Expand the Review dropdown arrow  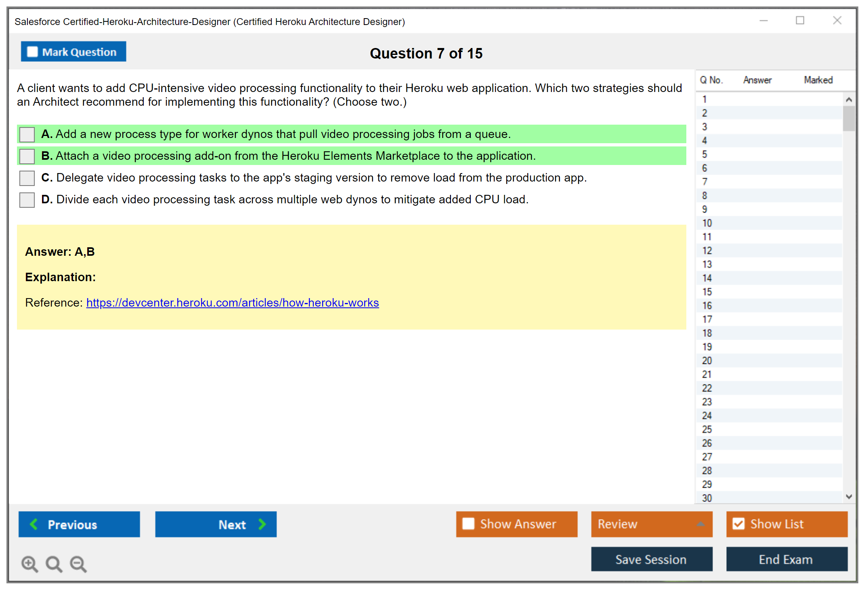tap(701, 524)
